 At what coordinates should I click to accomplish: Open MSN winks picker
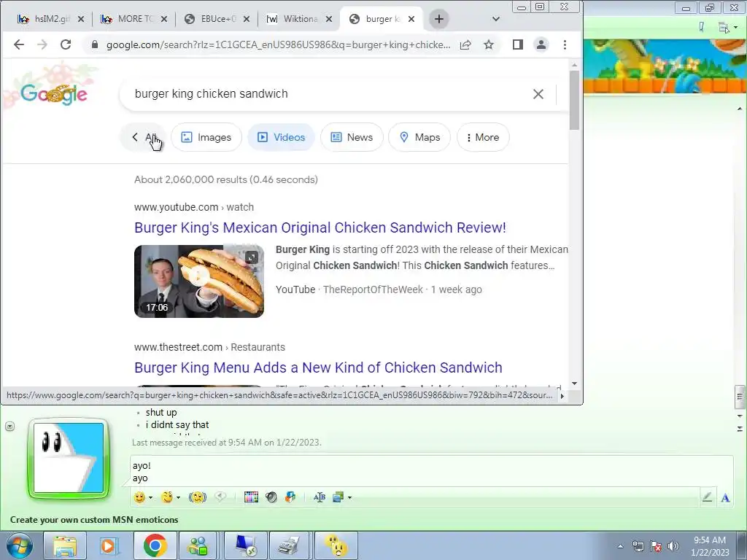point(167,497)
